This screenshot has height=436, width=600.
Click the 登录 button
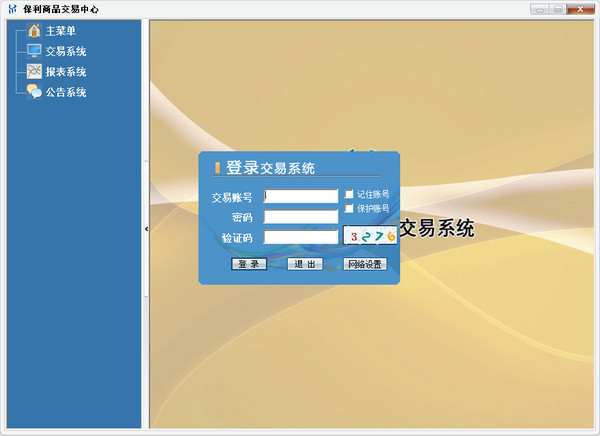tap(249, 264)
